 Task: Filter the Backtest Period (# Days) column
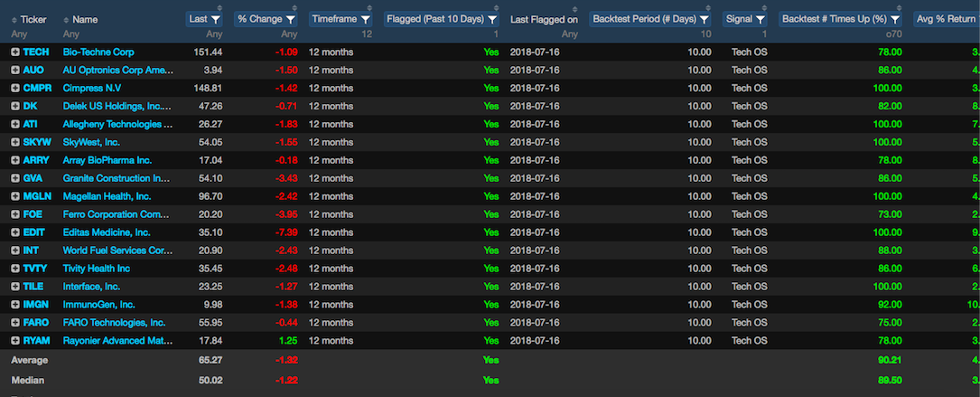coord(705,19)
